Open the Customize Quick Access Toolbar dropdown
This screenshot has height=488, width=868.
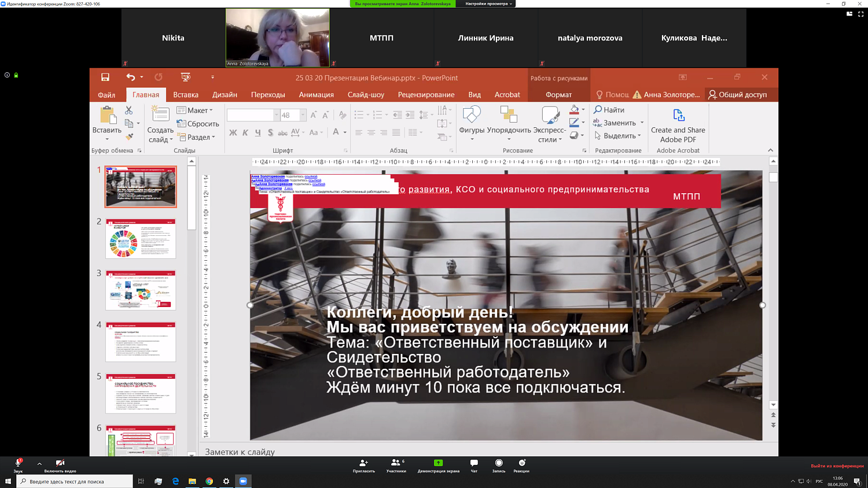tap(212, 77)
